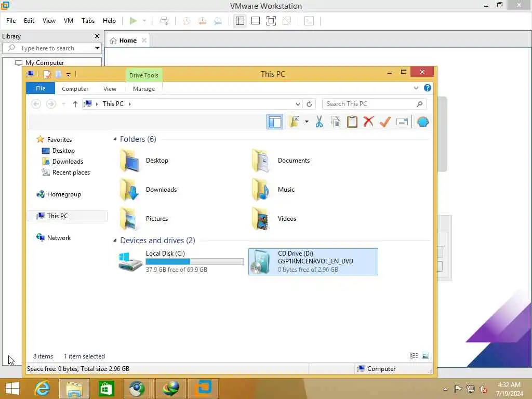The image size is (532, 399).
Task: Refresh the This PC view
Action: [x=309, y=104]
